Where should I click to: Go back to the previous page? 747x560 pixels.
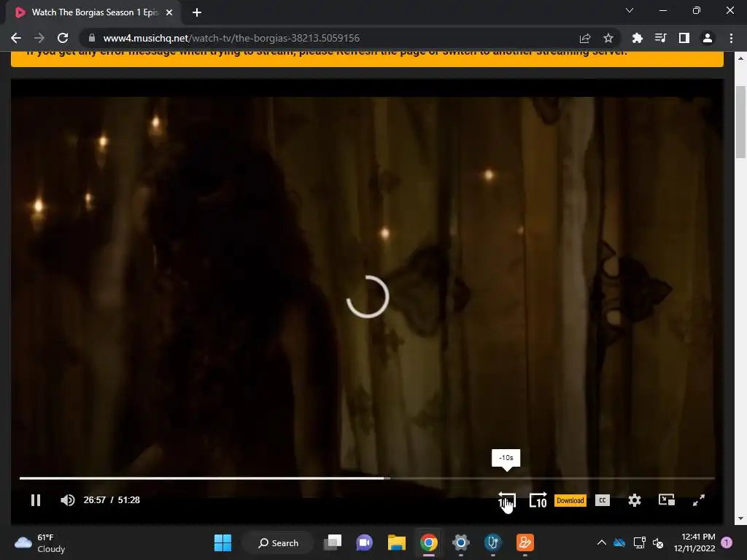pyautogui.click(x=16, y=38)
